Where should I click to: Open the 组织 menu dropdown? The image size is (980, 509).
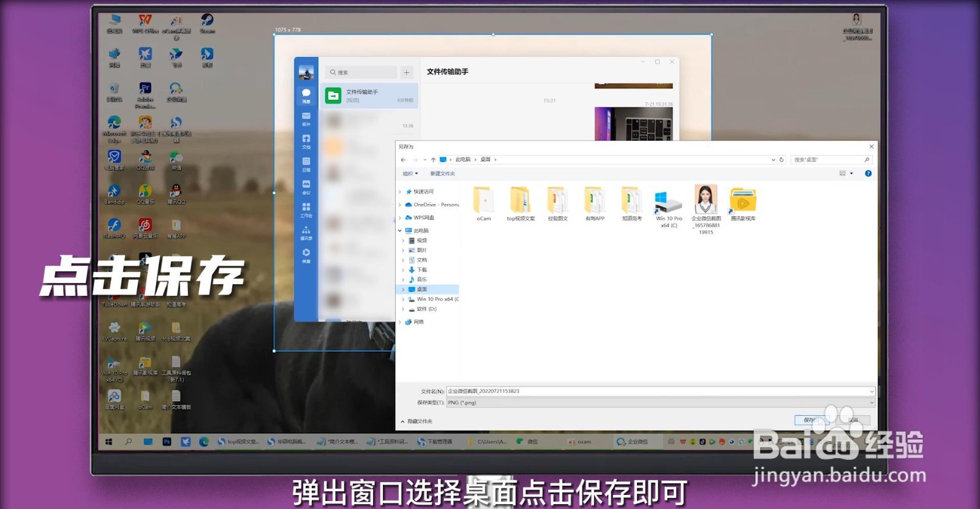click(x=410, y=173)
